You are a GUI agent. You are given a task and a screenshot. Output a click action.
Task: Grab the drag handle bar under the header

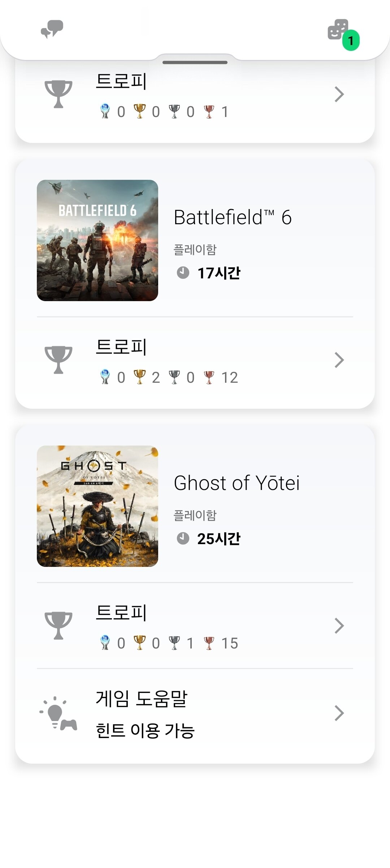click(x=195, y=62)
